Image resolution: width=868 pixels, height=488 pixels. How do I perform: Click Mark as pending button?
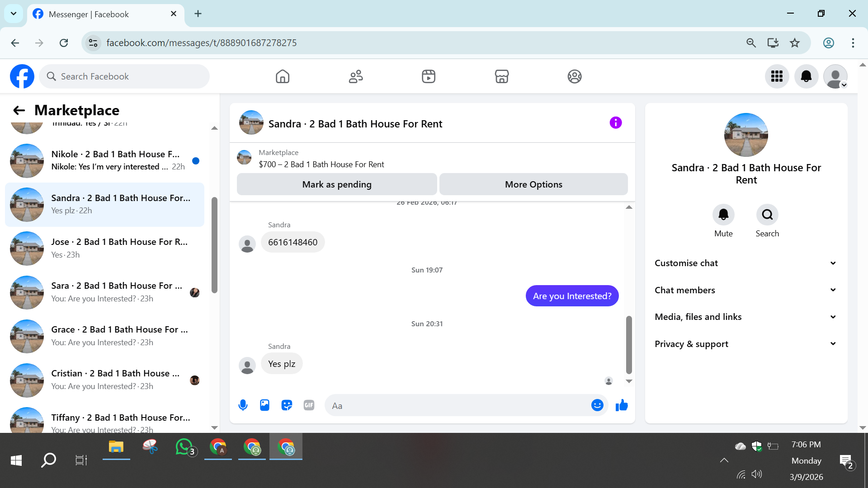pos(337,184)
